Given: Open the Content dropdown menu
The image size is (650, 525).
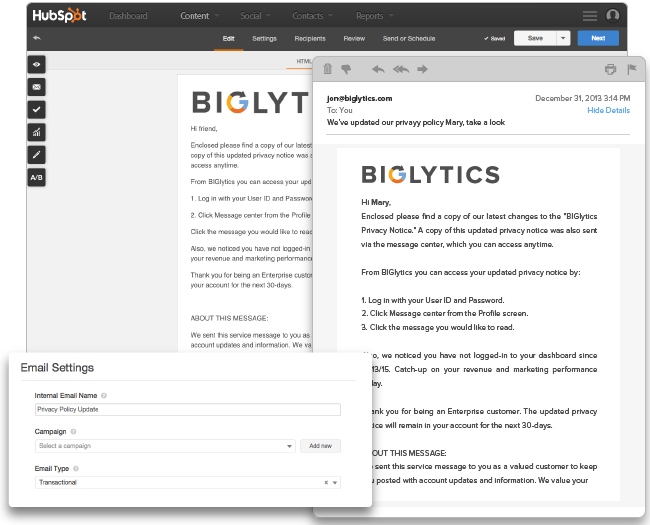Looking at the screenshot, I should 199,16.
